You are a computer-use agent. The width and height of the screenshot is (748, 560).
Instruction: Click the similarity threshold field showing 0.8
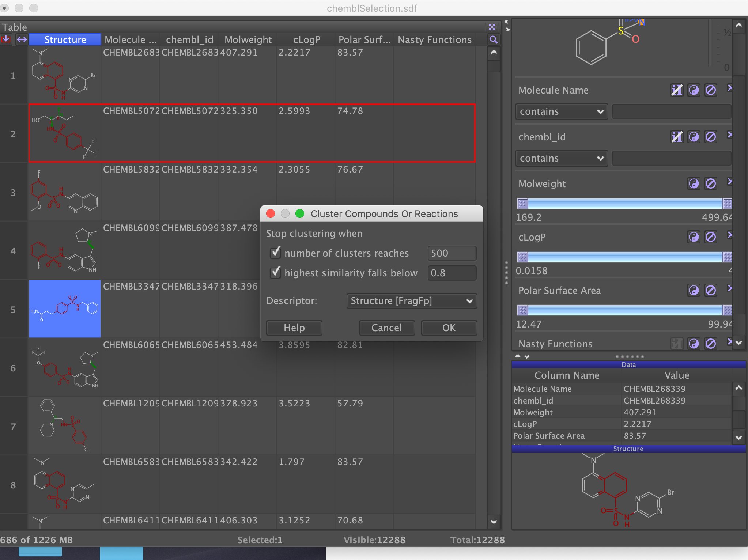click(x=452, y=273)
